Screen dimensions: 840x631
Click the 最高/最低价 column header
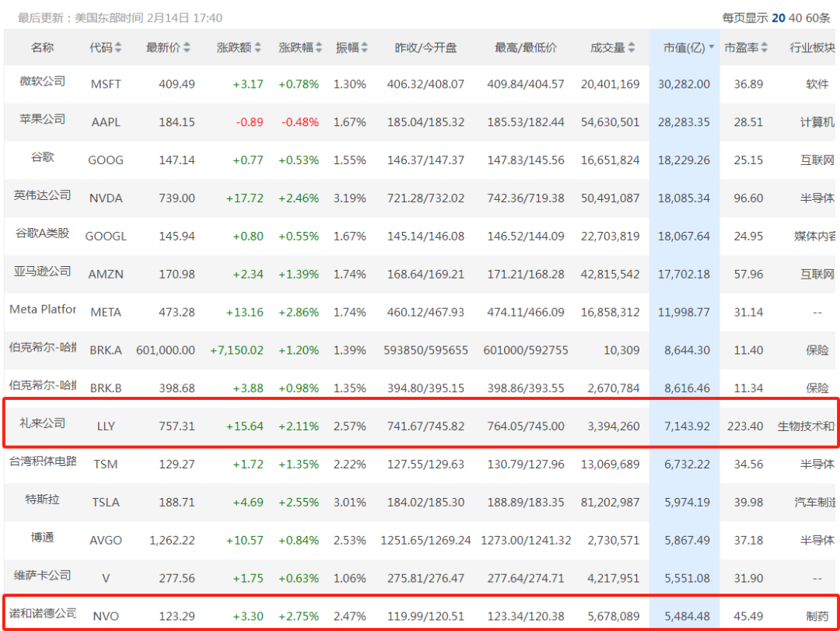click(x=526, y=47)
